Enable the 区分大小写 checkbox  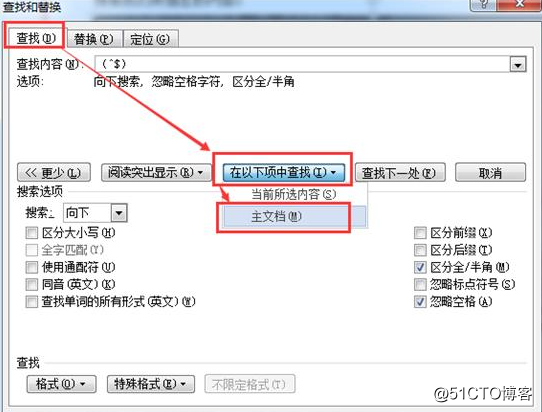pyautogui.click(x=32, y=233)
